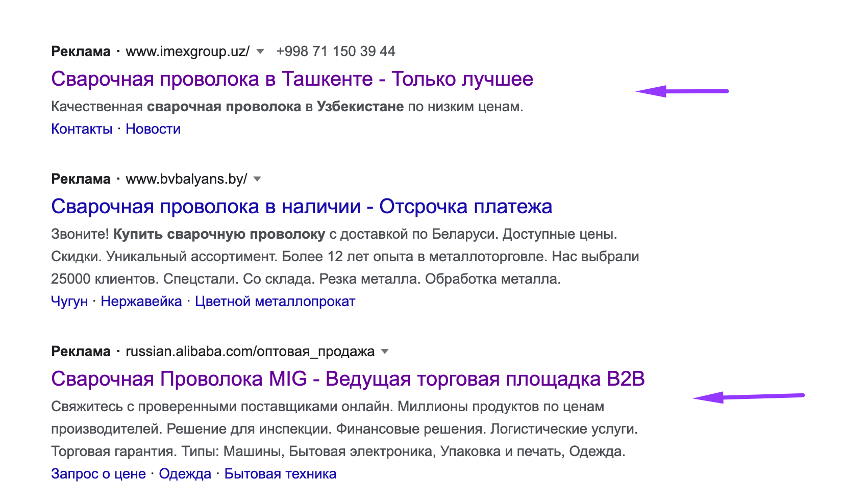This screenshot has width=843, height=504.
Task: Open the 'Бытовая техника' sitelink
Action: pos(280,474)
